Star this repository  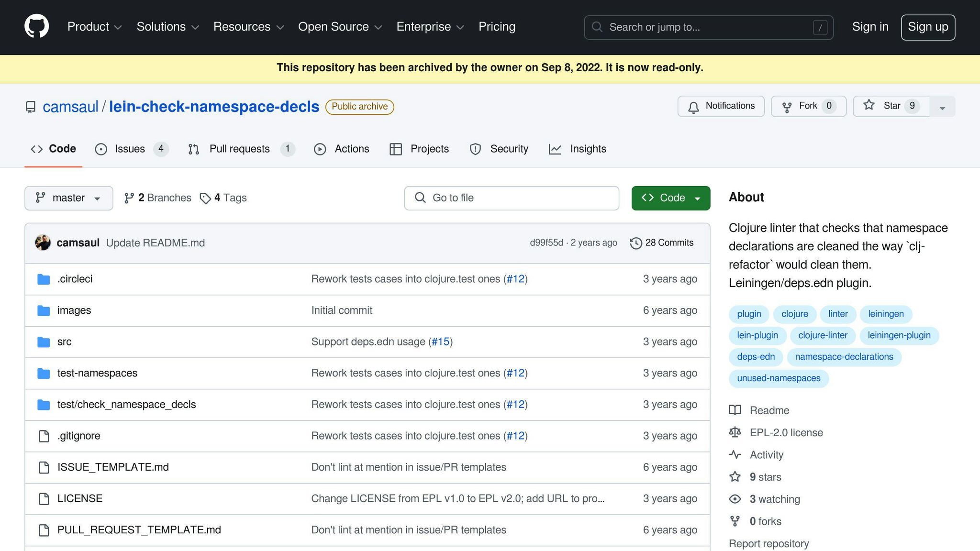(x=891, y=106)
